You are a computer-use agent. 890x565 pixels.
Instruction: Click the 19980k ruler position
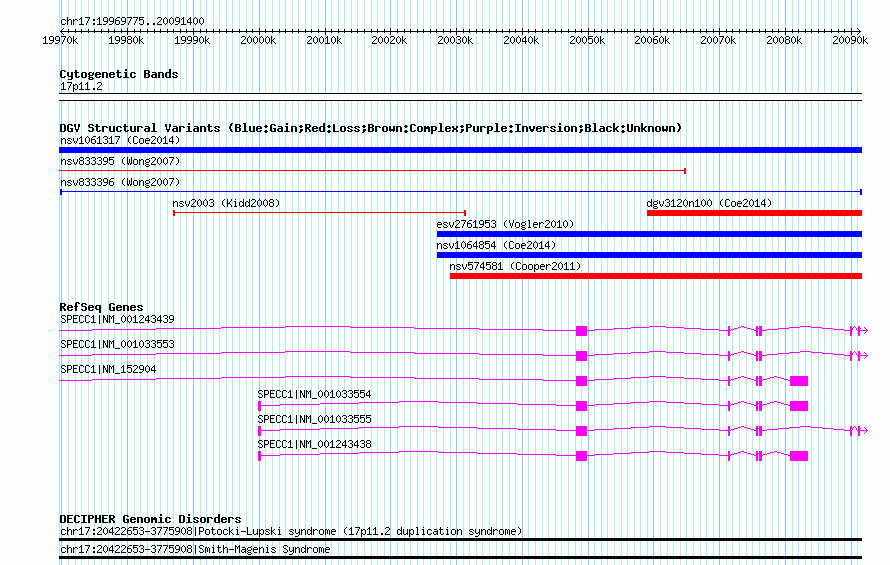126,40
